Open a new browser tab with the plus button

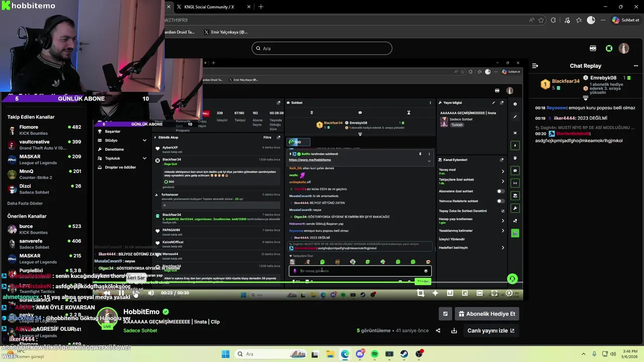click(261, 7)
